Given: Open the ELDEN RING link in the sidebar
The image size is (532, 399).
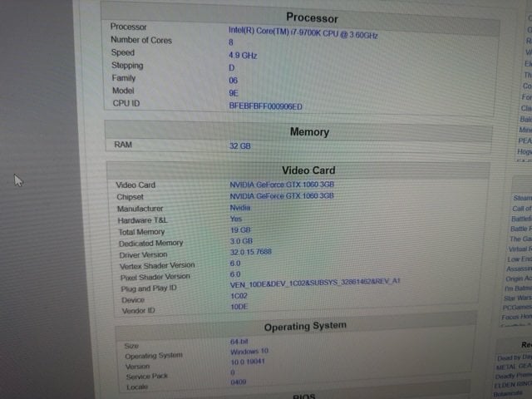Looking at the screenshot, I should click(x=513, y=386).
